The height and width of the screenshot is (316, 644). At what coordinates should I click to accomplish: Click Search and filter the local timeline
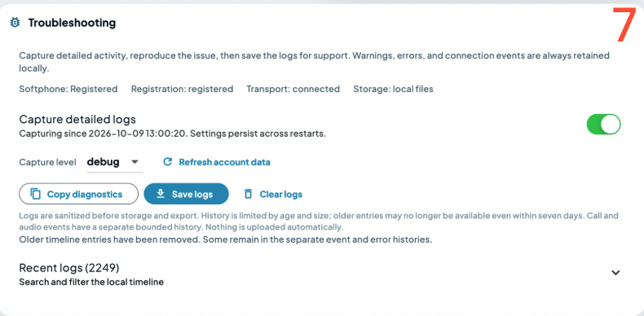[x=91, y=283]
